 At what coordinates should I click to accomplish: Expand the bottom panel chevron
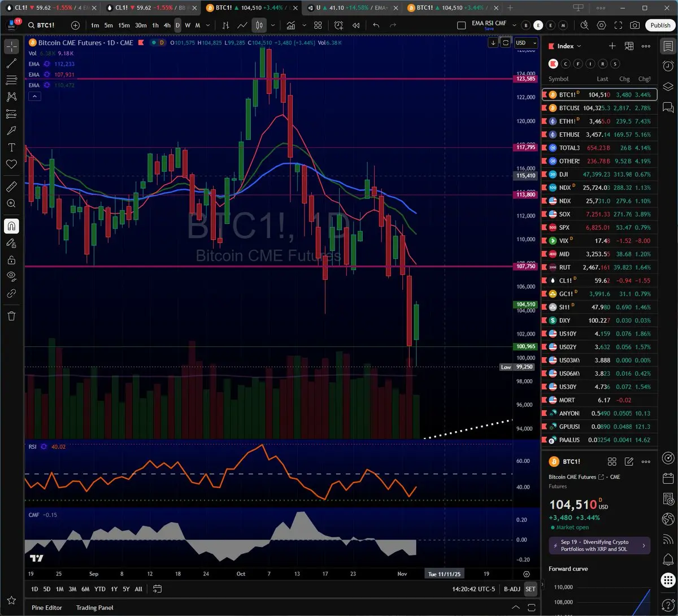(x=516, y=608)
